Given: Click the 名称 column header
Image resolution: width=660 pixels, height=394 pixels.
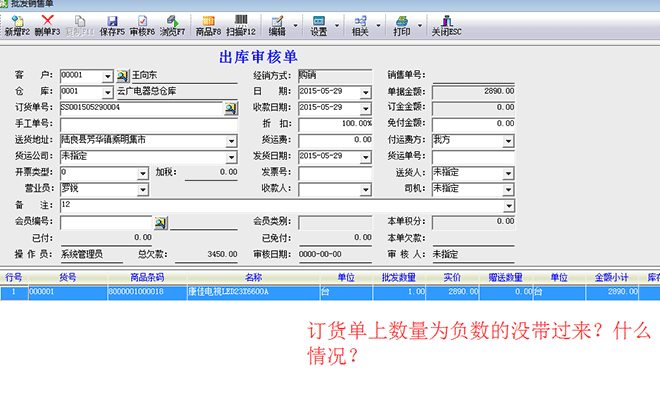Looking at the screenshot, I should pos(253,277).
